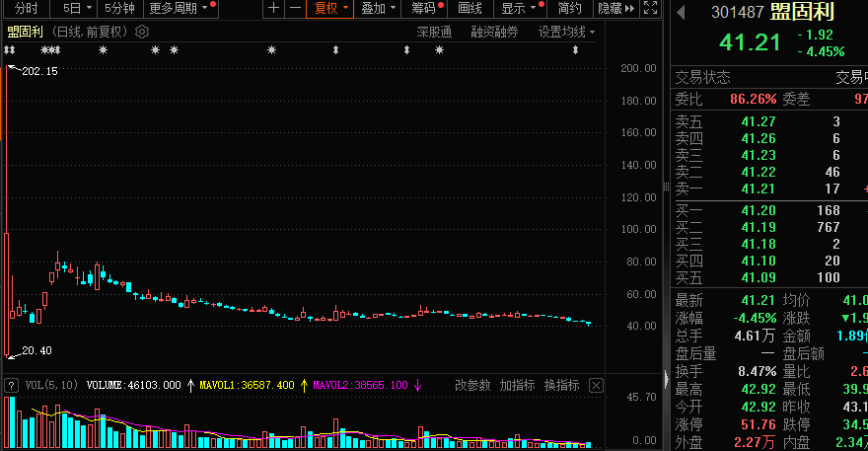This screenshot has width=868, height=451.
Task: Select 卖一 price 41.21
Action: [x=759, y=188]
